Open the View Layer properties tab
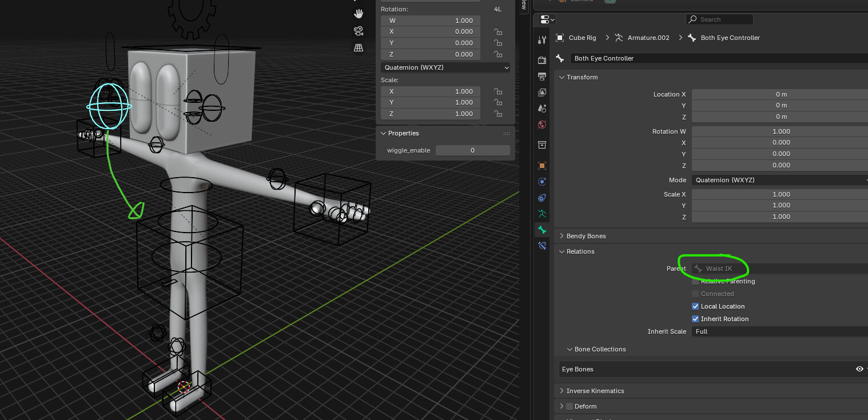Screen dimensions: 868x420 click(542, 92)
